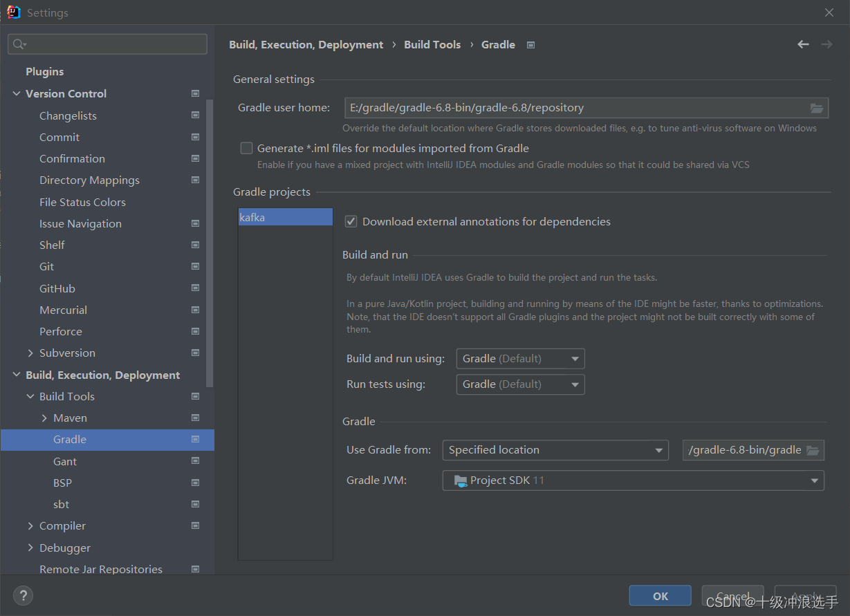This screenshot has height=616, width=850.
Task: Click project-level icon beside Gant
Action: (x=196, y=461)
